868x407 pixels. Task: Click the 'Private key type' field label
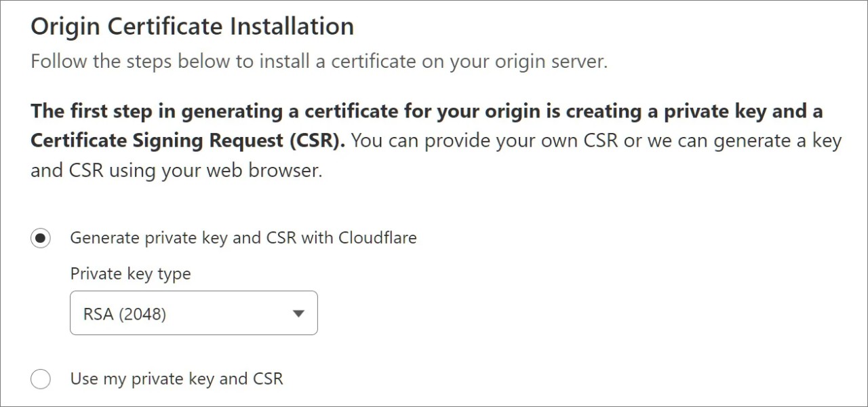click(x=130, y=274)
